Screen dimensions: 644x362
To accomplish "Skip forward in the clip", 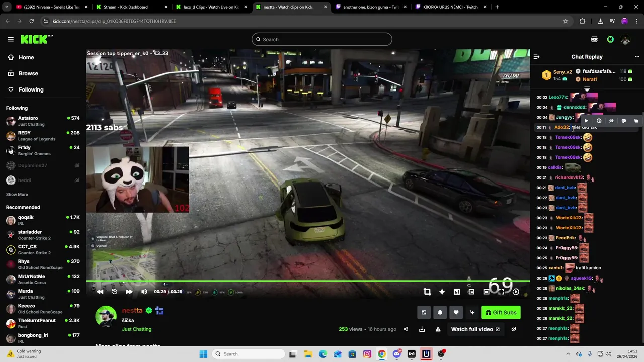I will click(x=129, y=292).
